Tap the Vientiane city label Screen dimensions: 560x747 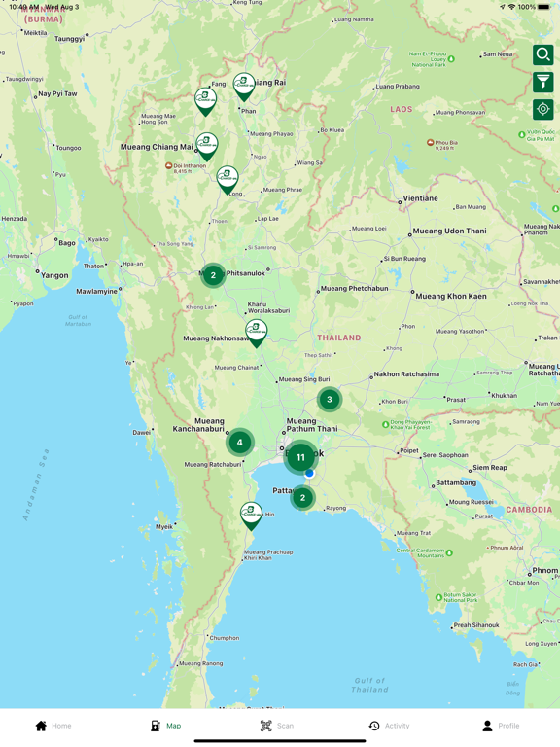pyautogui.click(x=420, y=198)
